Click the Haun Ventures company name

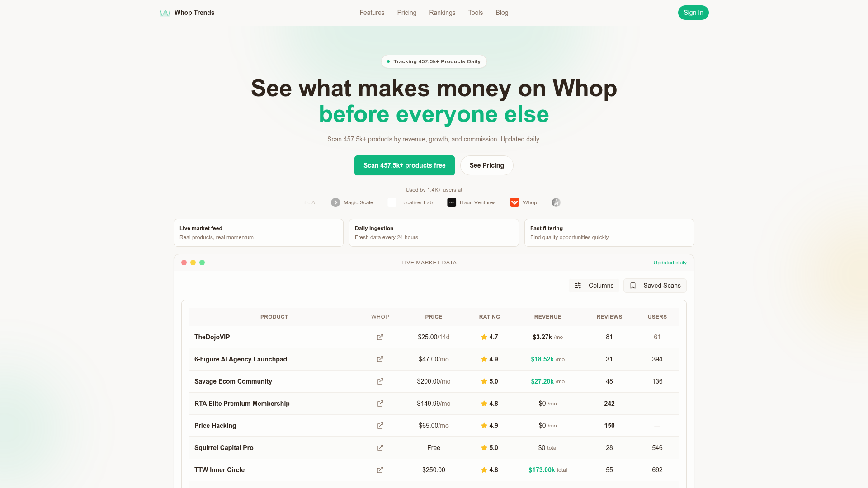(x=477, y=202)
